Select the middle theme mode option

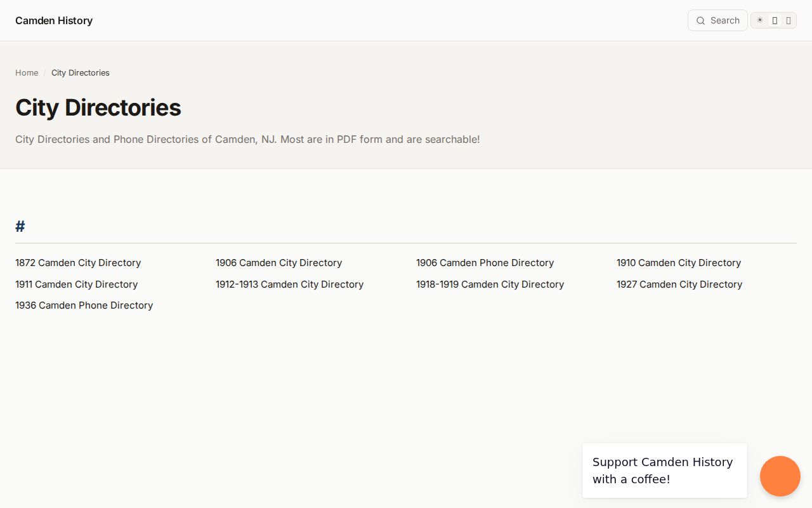pos(775,20)
